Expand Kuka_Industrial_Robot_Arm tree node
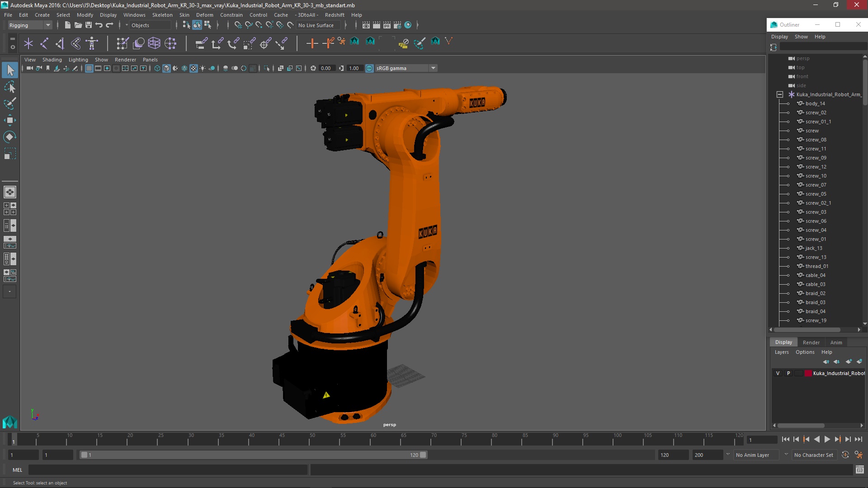Viewport: 868px width, 488px height. click(780, 94)
